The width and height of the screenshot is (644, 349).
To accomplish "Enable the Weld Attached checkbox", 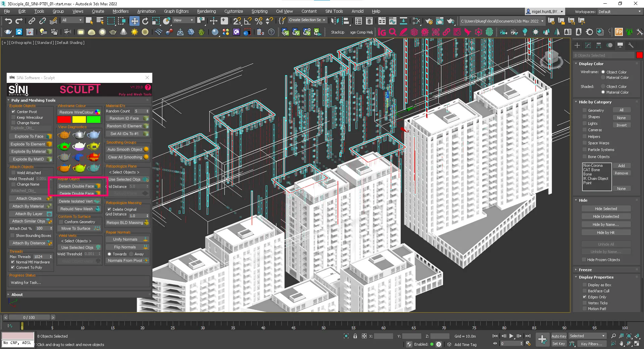I will point(13,173).
